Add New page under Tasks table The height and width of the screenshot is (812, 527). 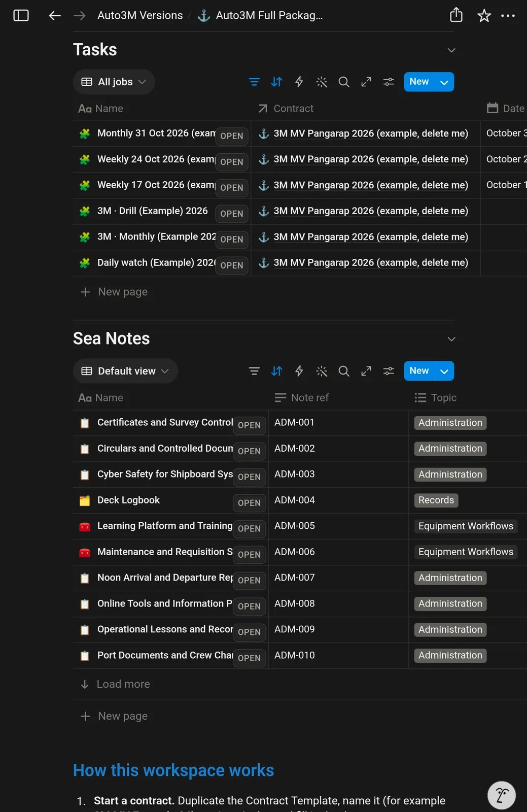click(x=114, y=292)
